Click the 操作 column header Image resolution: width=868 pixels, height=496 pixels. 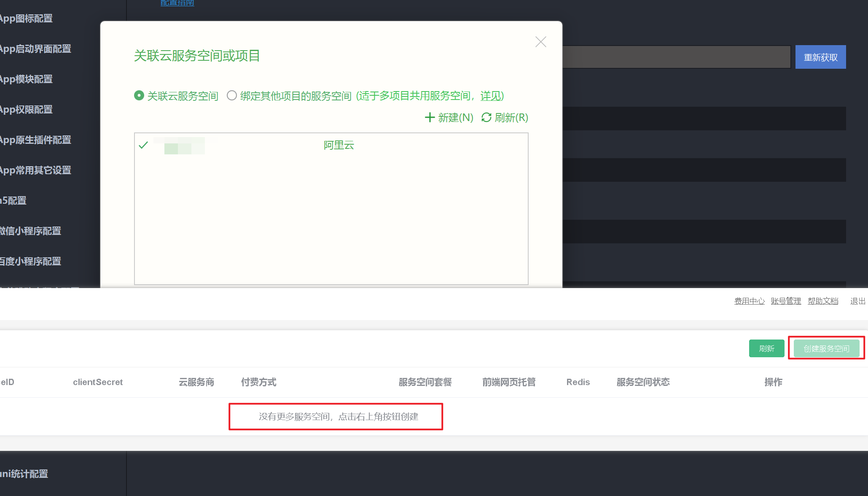773,382
